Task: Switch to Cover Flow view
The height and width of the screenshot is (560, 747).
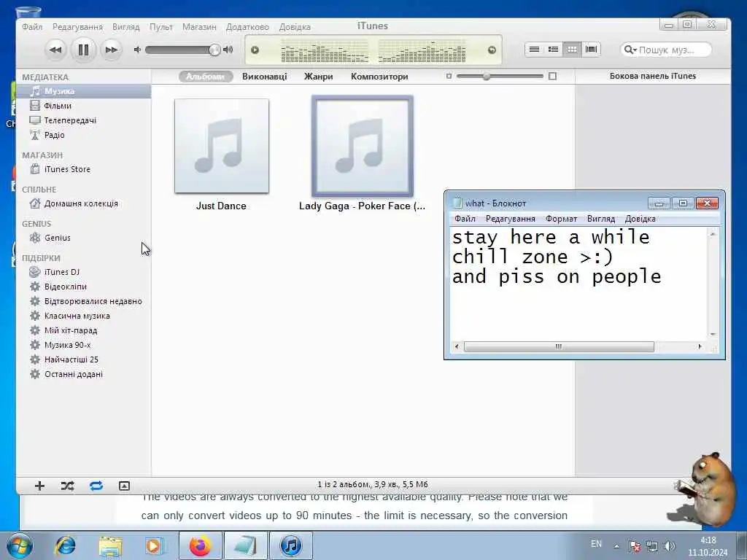Action: (591, 49)
